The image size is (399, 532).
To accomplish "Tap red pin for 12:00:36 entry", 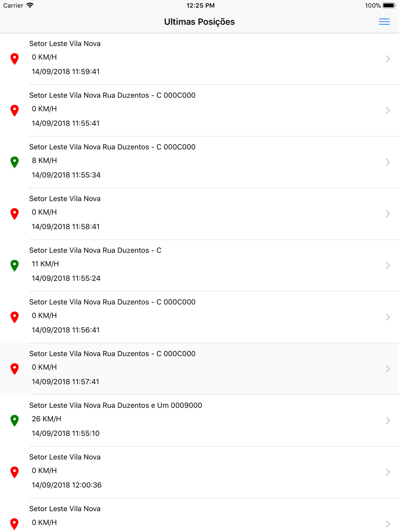I will click(14, 472).
